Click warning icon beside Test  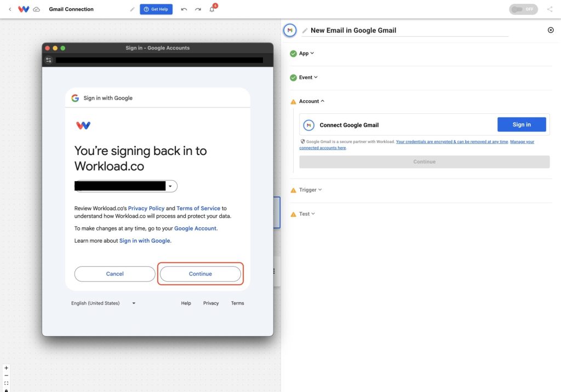point(294,214)
